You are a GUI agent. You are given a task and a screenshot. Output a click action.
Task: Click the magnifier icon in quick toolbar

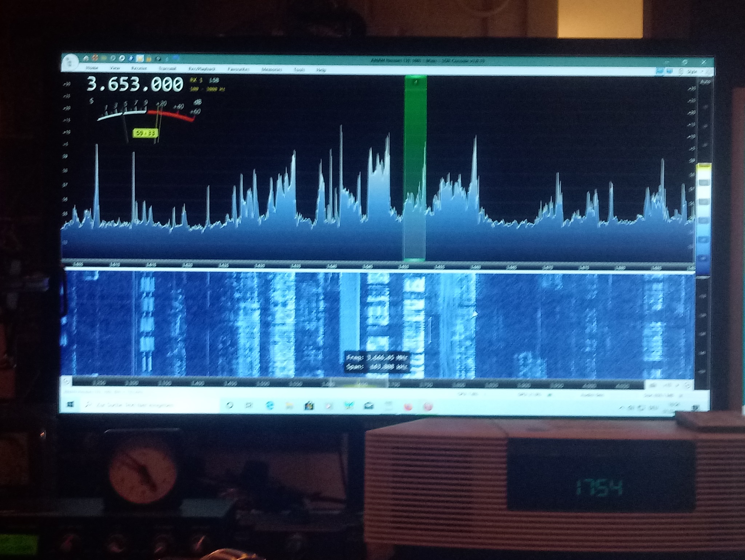(x=158, y=59)
